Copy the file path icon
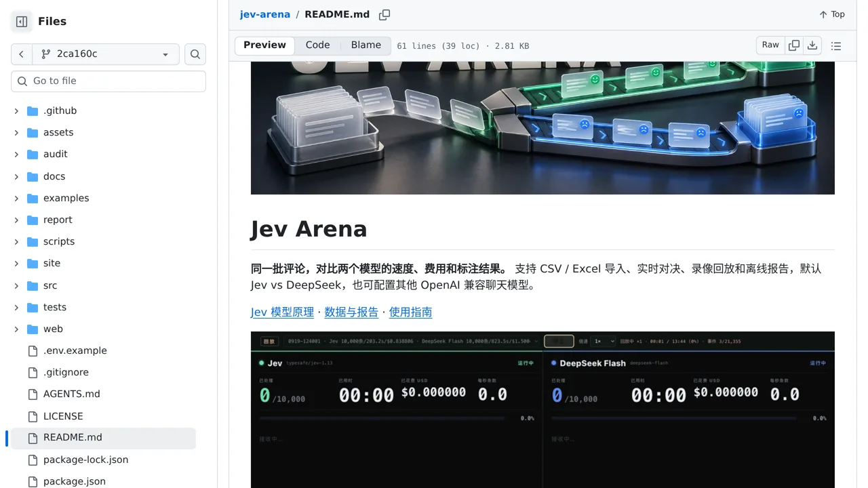This screenshot has height=488, width=868. (384, 14)
